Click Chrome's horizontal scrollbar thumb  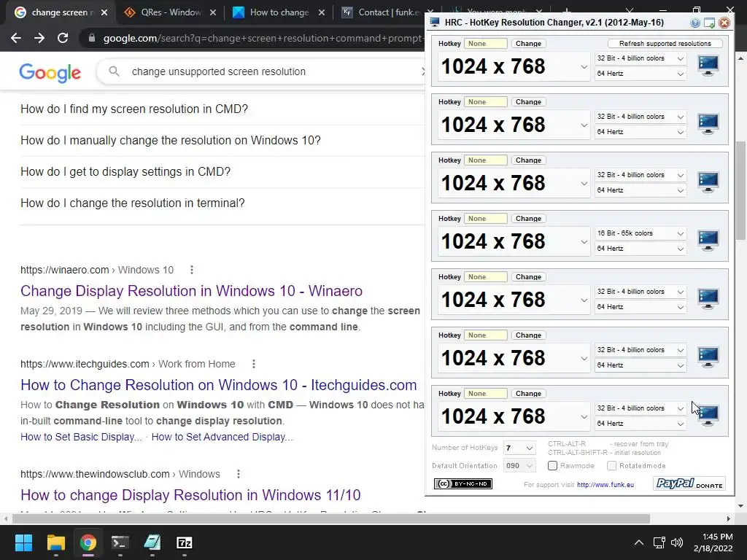(331, 518)
